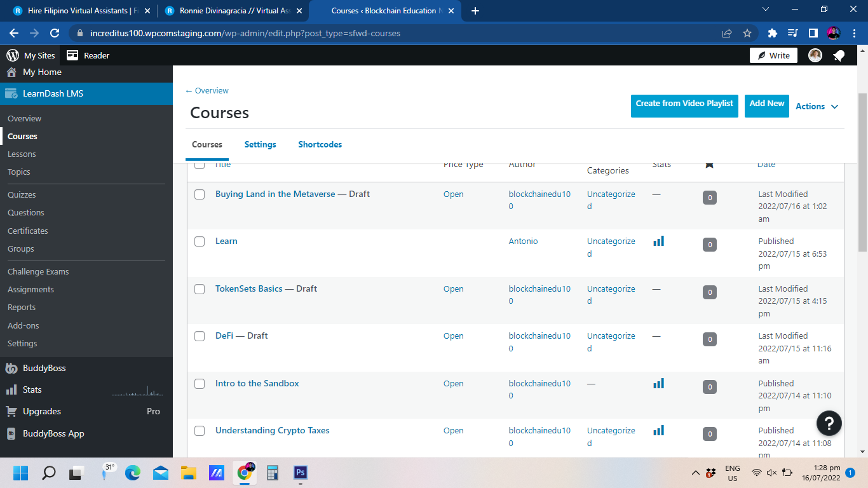Switch to the Ronnie Divinagracia browser tab
This screenshot has width=868, height=488.
[x=232, y=11]
